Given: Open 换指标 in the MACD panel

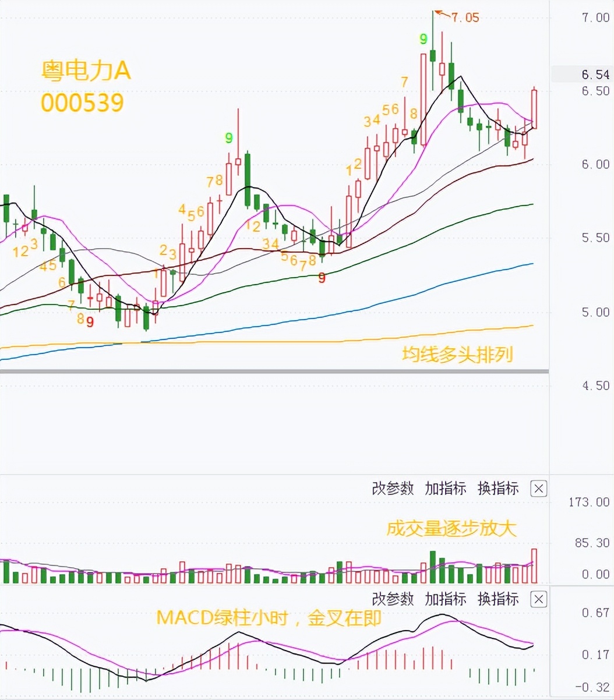Looking at the screenshot, I should (x=498, y=599).
